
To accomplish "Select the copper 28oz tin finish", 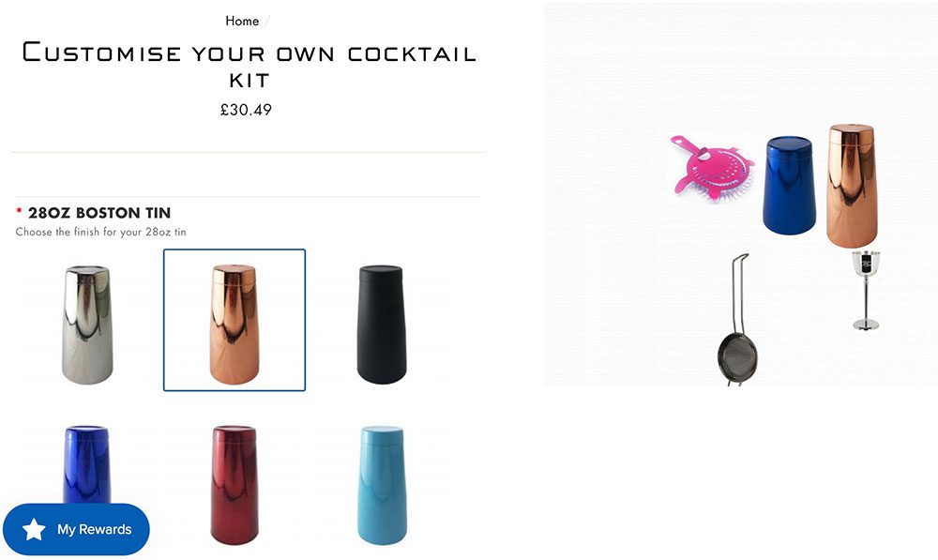I will 233,324.
